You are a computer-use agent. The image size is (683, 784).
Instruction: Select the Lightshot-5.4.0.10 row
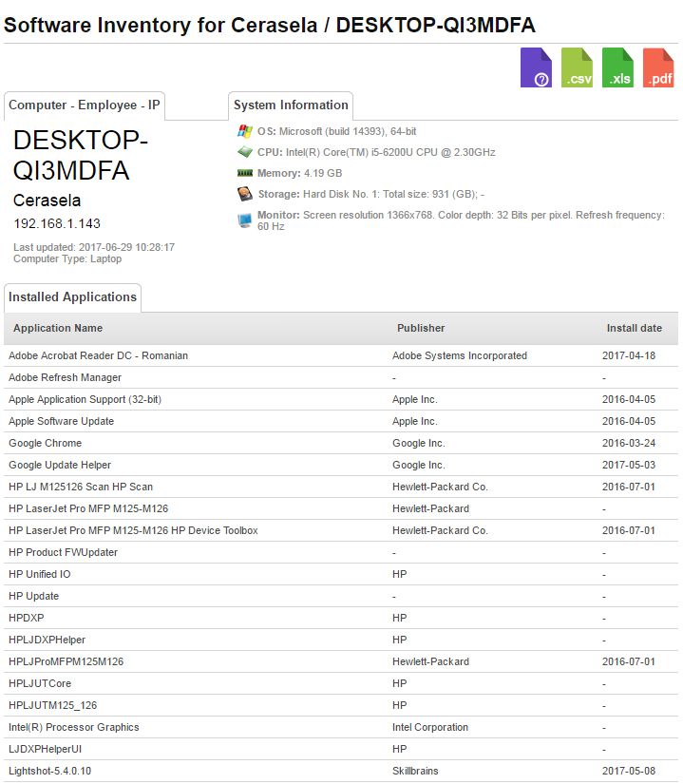pyautogui.click(x=341, y=771)
